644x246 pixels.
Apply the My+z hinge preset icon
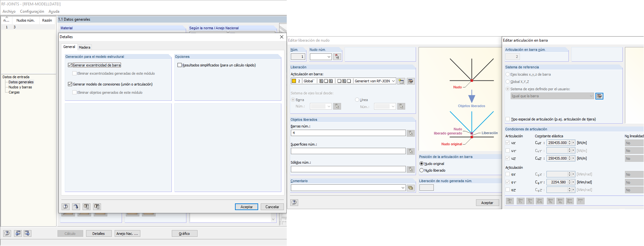click(x=570, y=201)
